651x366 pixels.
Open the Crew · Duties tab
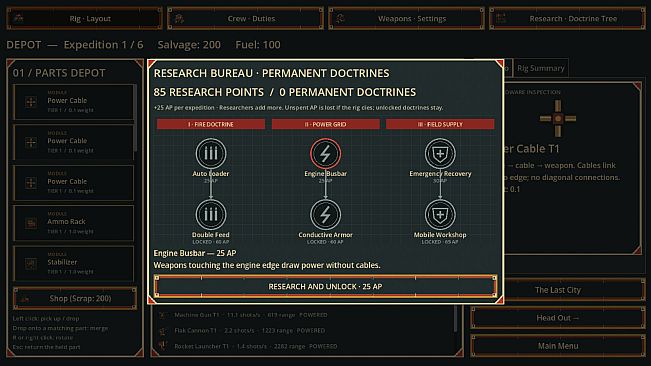click(245, 19)
